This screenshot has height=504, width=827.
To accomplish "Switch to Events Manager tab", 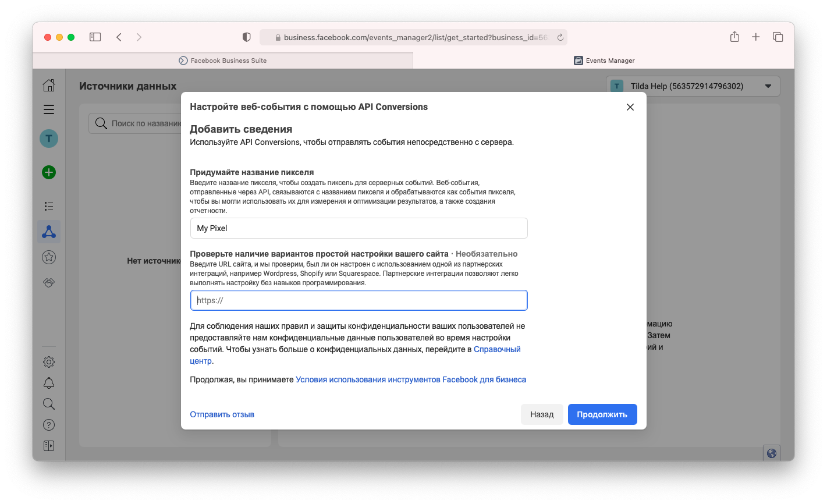I will 604,61.
